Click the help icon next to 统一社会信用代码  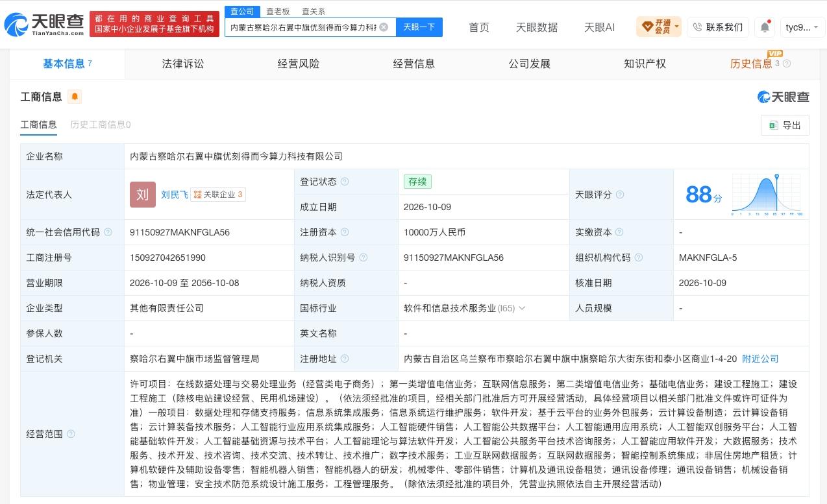point(108,232)
